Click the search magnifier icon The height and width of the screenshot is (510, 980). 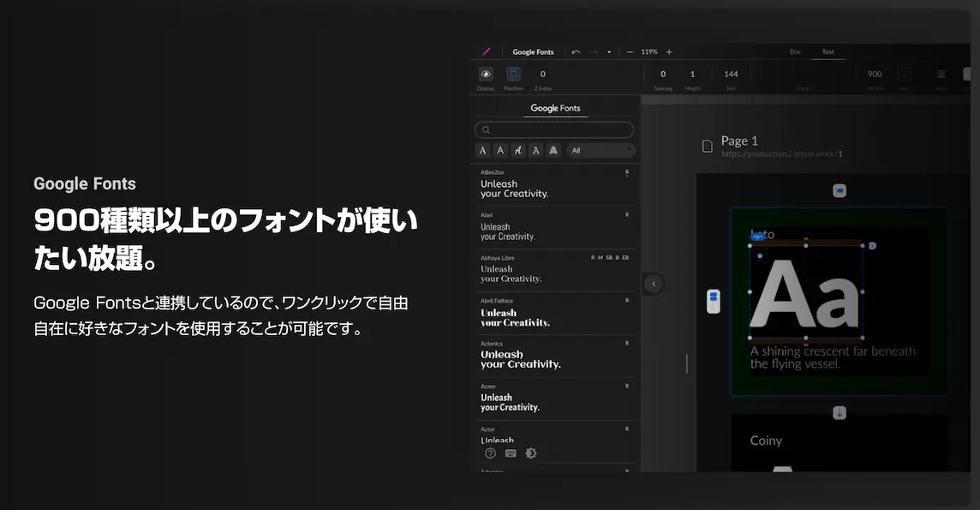(486, 130)
